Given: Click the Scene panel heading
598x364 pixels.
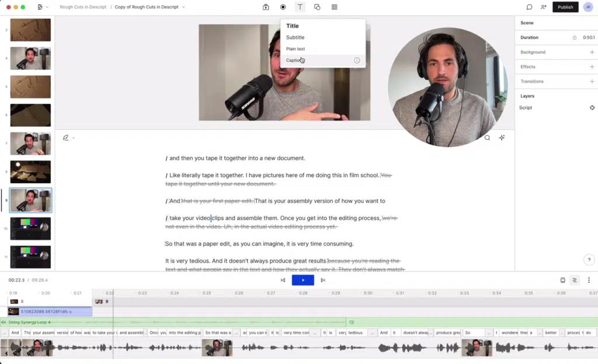Looking at the screenshot, I should pyautogui.click(x=527, y=23).
